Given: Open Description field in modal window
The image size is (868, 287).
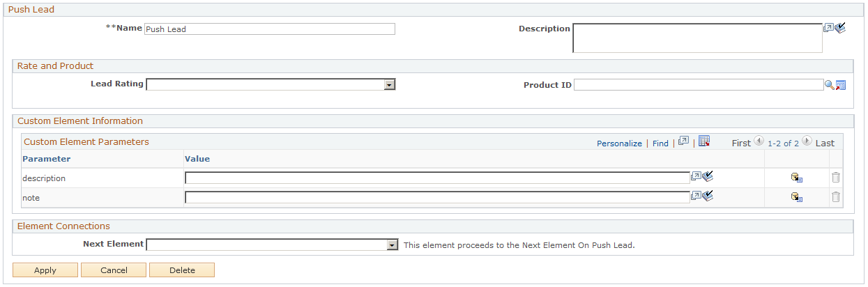Looking at the screenshot, I should point(828,29).
